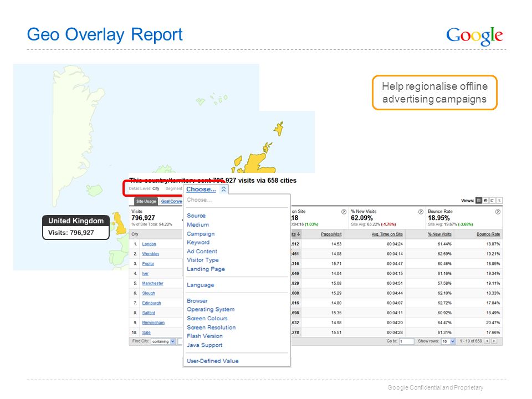Select Java Support from segment menu
The width and height of the screenshot is (532, 399).
(204, 345)
